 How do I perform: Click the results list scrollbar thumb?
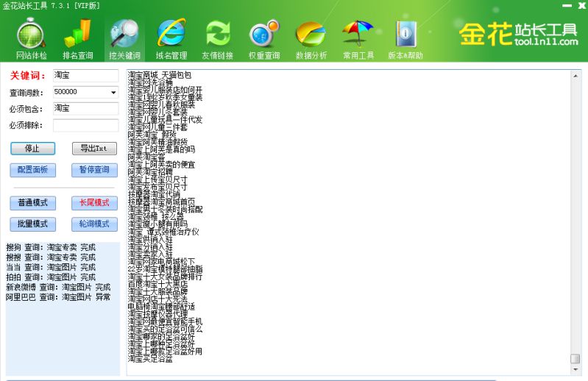pos(575,358)
